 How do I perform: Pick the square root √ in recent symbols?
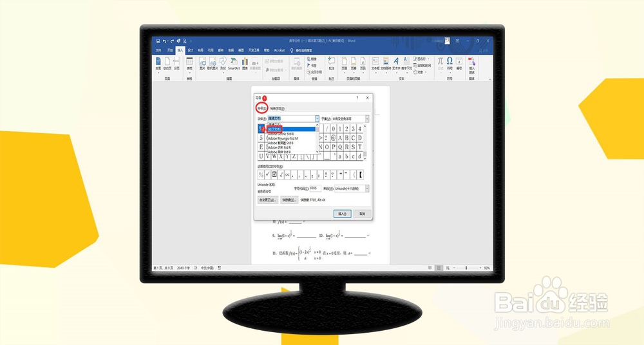click(281, 174)
